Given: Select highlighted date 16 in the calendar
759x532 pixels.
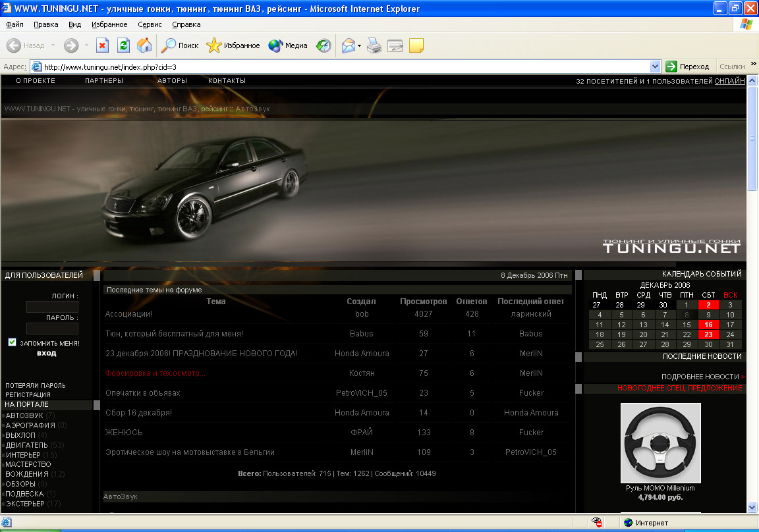Looking at the screenshot, I should click(708, 325).
